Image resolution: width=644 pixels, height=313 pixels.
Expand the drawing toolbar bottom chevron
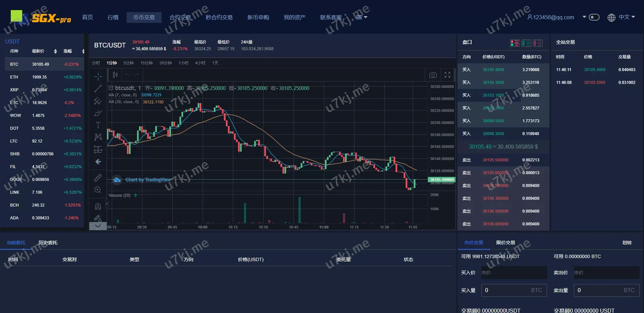[x=98, y=226]
